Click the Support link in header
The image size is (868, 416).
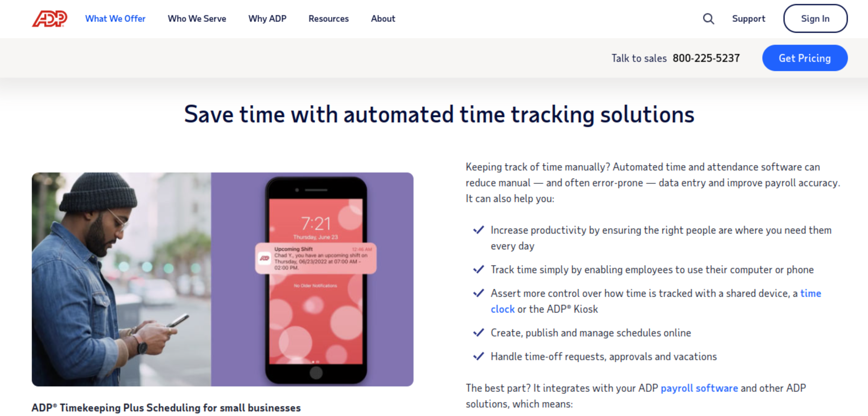point(748,19)
